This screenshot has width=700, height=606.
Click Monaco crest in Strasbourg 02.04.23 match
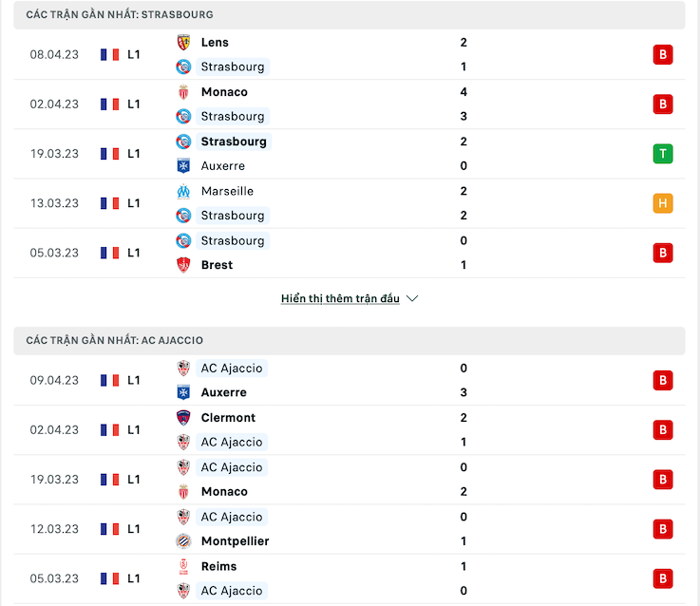(x=183, y=92)
